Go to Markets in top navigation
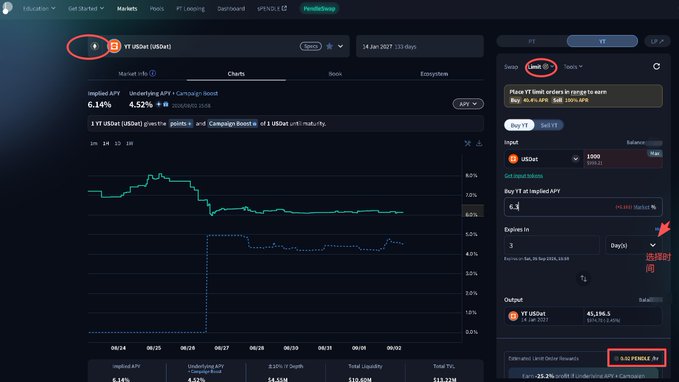 click(x=127, y=8)
